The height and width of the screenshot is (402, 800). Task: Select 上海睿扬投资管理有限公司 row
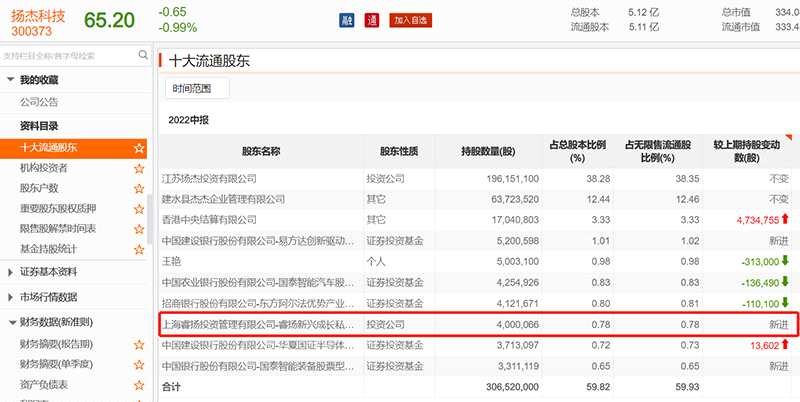[x=477, y=324]
